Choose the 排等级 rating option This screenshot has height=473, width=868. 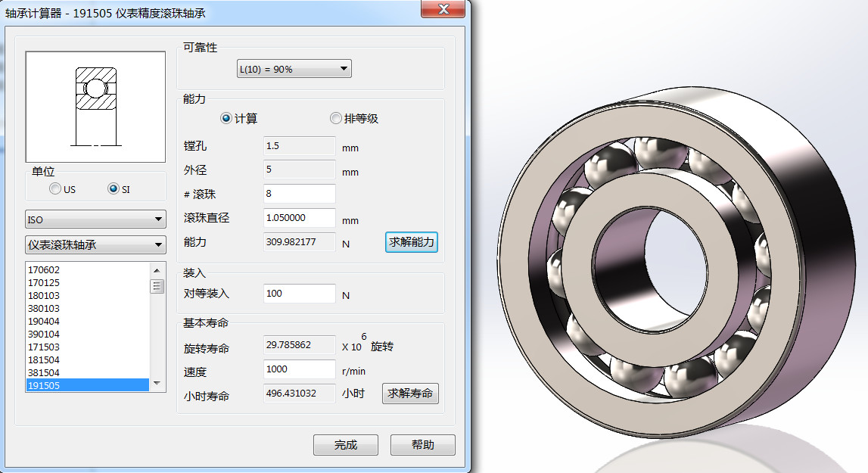pyautogui.click(x=335, y=118)
